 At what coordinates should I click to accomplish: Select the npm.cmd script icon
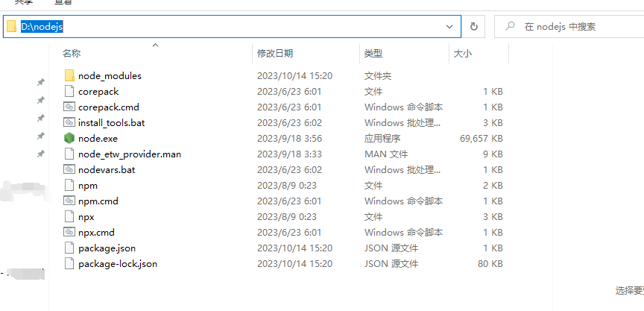[x=69, y=201]
